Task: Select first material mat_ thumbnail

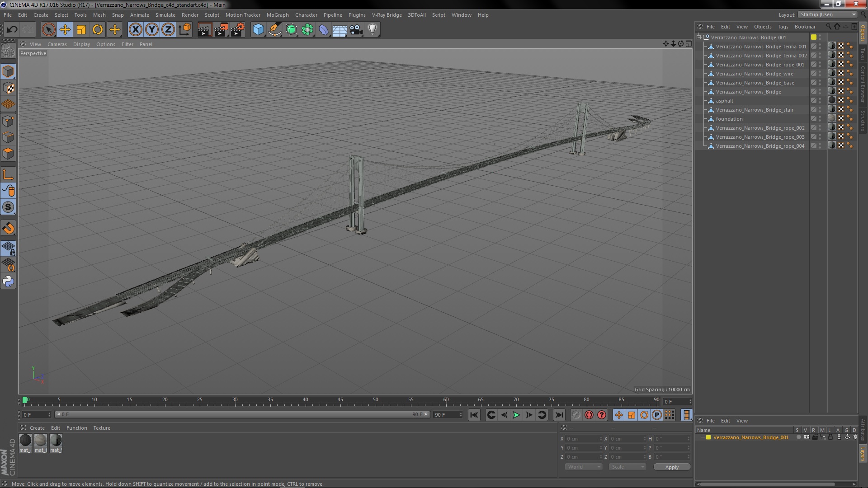Action: (25, 441)
